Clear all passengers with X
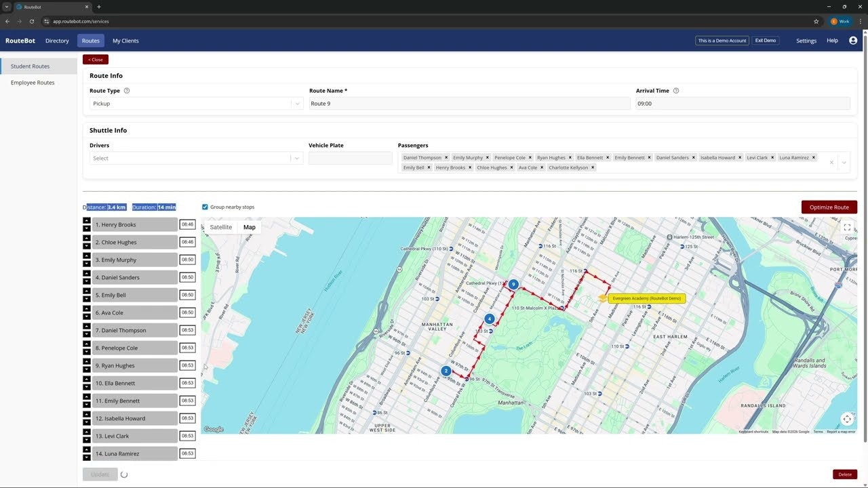Screen dimensions: 868x488 (x=831, y=163)
